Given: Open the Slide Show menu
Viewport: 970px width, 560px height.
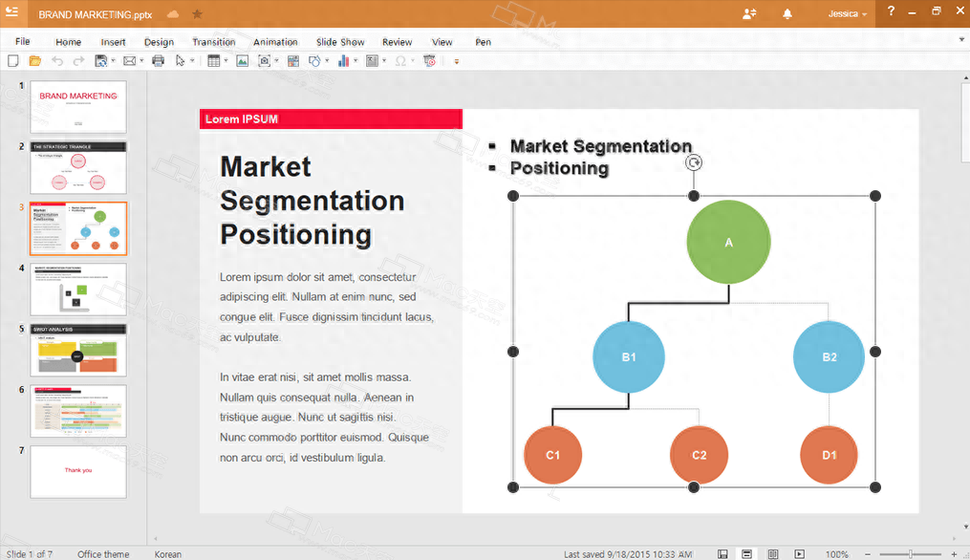Looking at the screenshot, I should [x=340, y=42].
